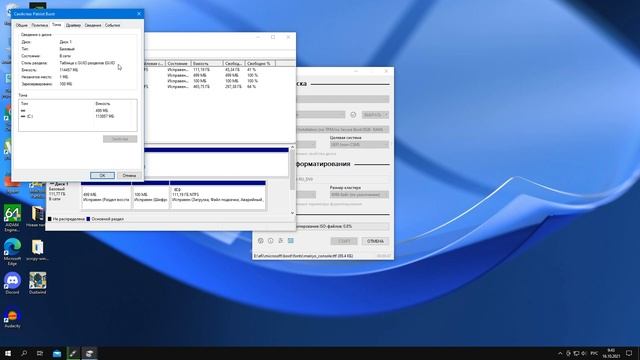640x360 pixels.
Task: Confirm properties dialog with OK
Action: pos(102,176)
